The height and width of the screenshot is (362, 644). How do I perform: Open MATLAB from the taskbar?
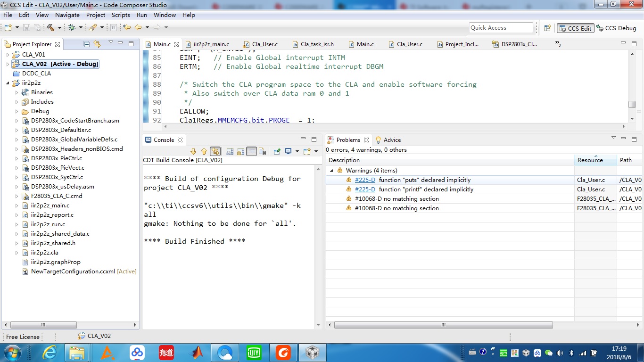tap(197, 353)
